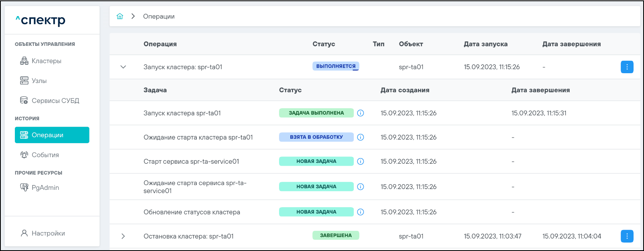Screen dimensions: 644x251
Task: Click info icon next to ЗАДАЧА ВЫПОЛНЕНА status
Action: point(361,113)
